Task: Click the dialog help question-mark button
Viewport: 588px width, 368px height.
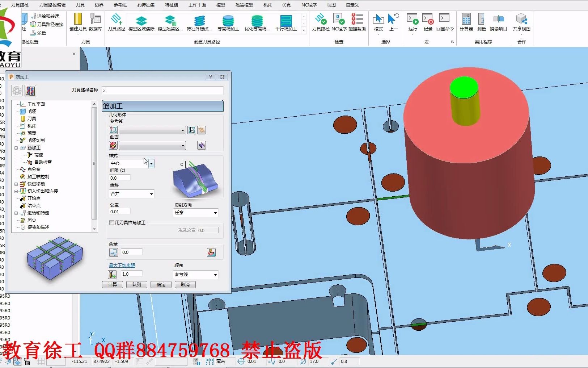Action: point(210,77)
